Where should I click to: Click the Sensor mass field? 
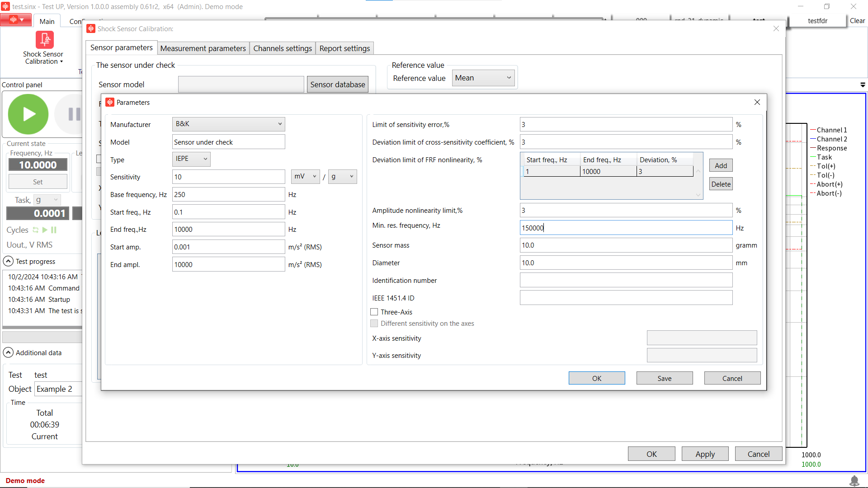(x=626, y=245)
